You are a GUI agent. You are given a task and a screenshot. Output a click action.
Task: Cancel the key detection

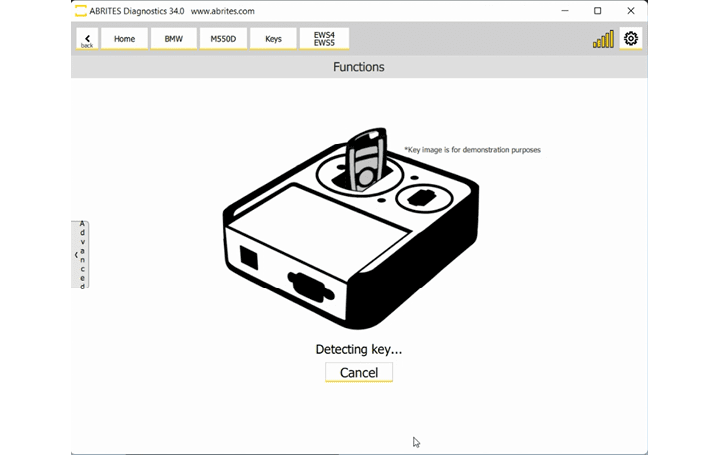click(x=358, y=372)
